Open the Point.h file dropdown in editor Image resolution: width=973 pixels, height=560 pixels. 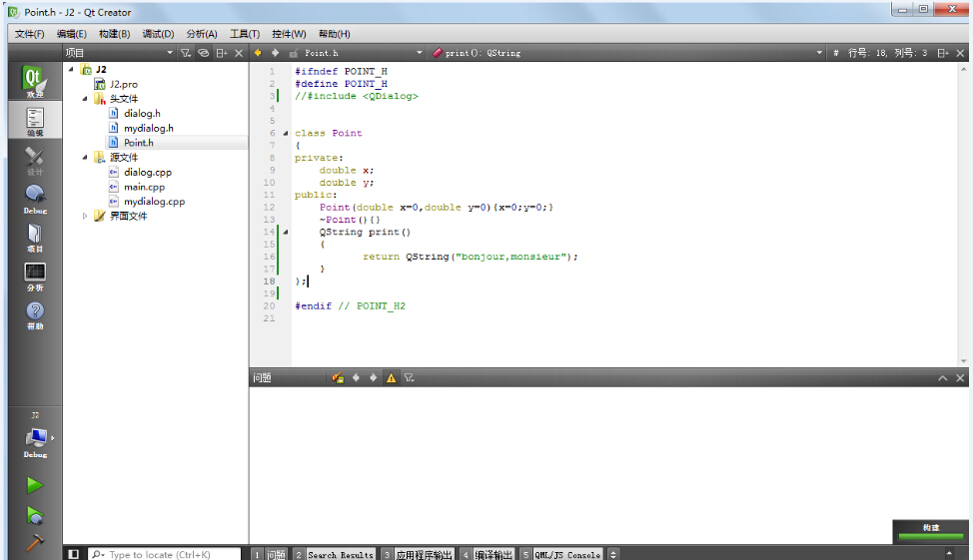point(421,53)
